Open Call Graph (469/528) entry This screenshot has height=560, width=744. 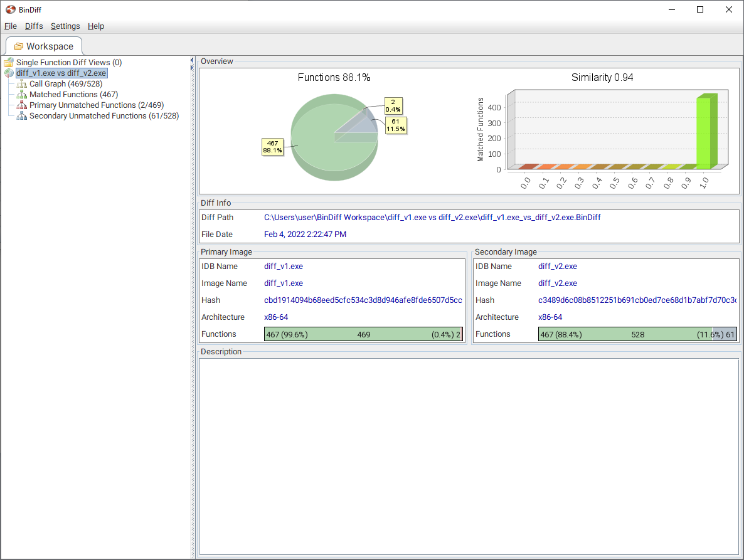[x=66, y=84]
